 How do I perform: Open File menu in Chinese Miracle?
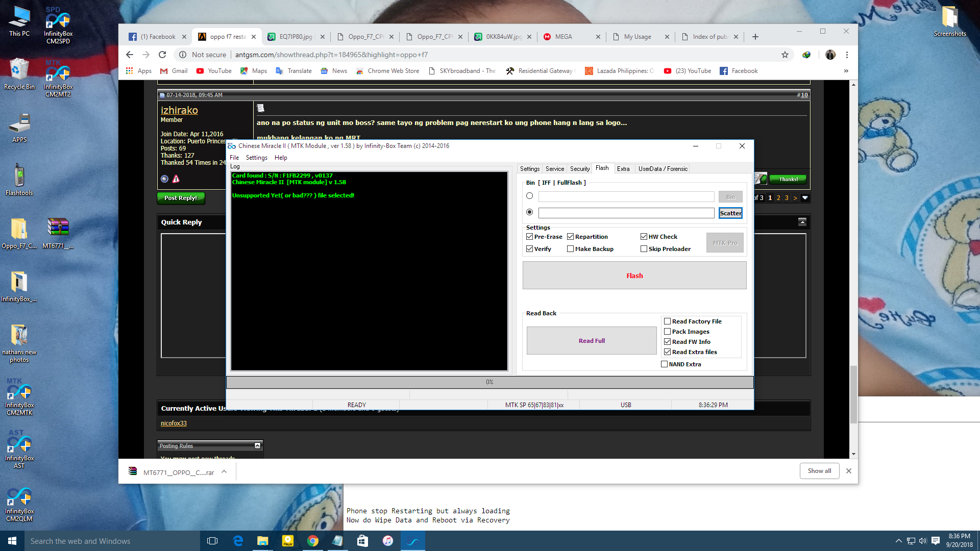pos(234,158)
